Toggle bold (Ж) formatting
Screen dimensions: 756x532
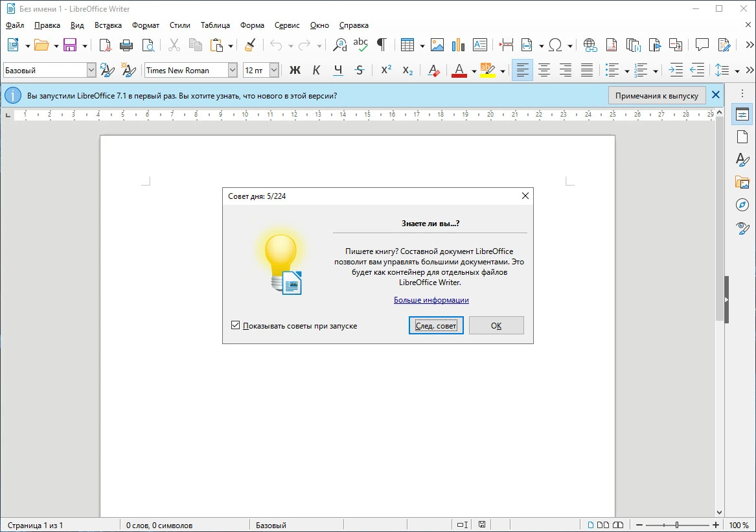295,71
